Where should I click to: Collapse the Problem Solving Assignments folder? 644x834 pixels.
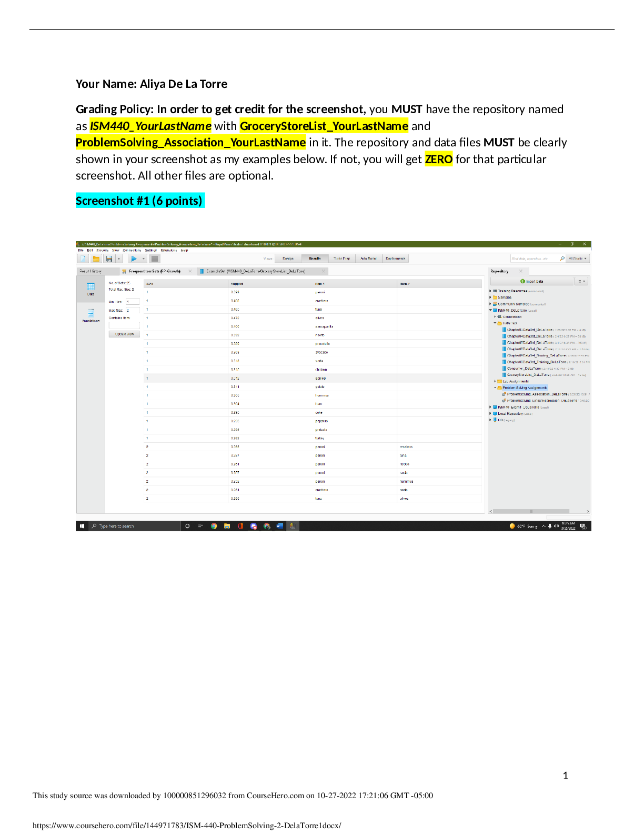[x=495, y=388]
